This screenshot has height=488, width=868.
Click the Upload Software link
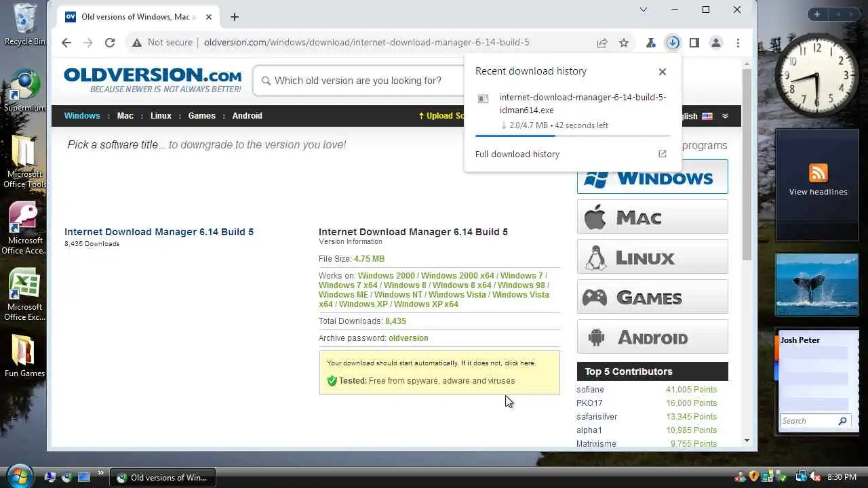(441, 116)
